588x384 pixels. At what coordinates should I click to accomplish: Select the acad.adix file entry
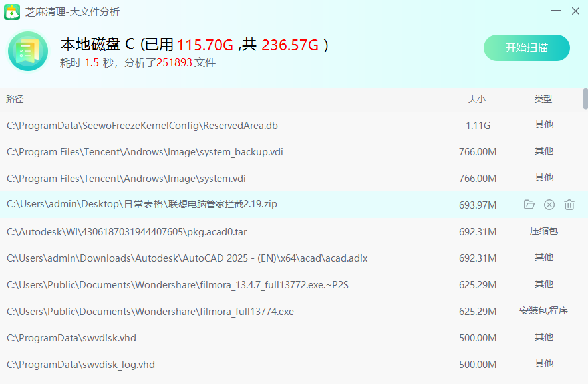[187, 258]
